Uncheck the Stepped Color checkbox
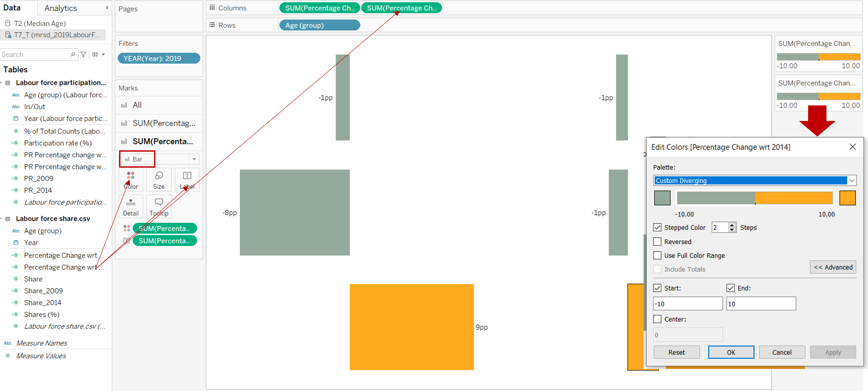The image size is (868, 391). click(x=657, y=227)
